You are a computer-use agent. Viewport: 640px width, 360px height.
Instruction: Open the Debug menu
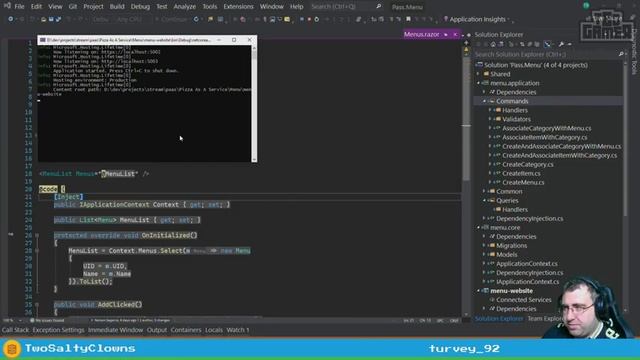pos(140,7)
